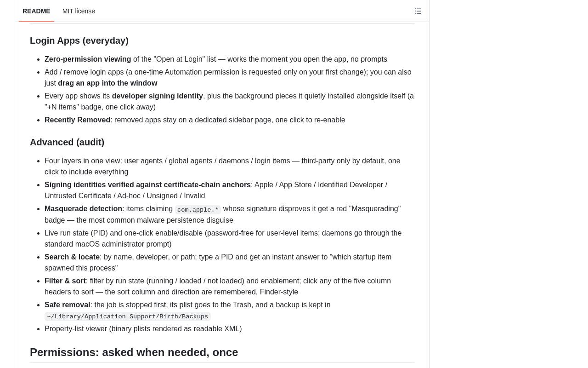
Task: Click the Property-list viewer bullet text
Action: 143,328
